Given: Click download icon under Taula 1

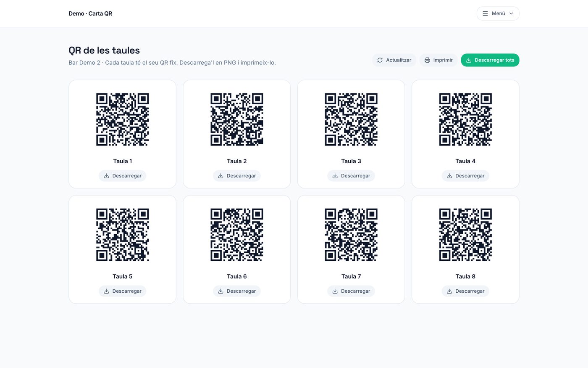Looking at the screenshot, I should click(x=106, y=176).
